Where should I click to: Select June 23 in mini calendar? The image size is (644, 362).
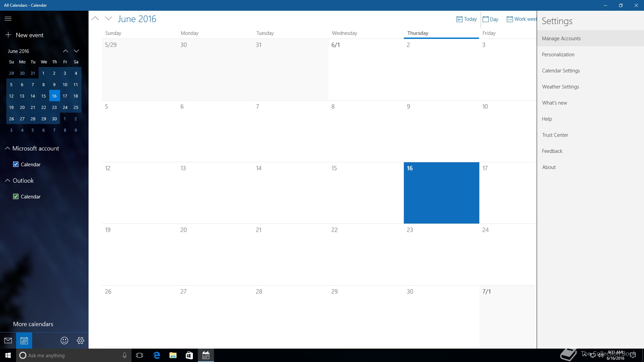pyautogui.click(x=54, y=107)
